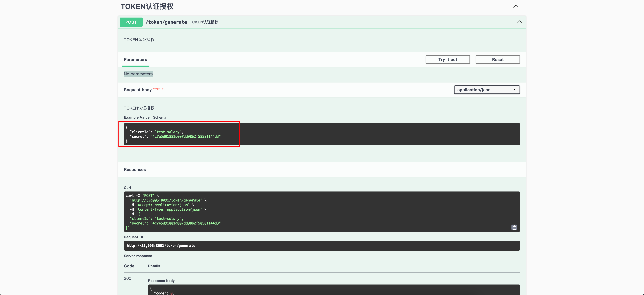Collapse the TOKEN认证授权 section chevron

(x=515, y=6)
